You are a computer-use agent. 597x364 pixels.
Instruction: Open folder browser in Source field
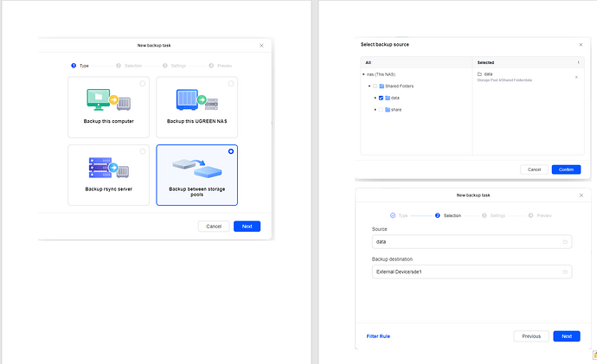pyautogui.click(x=566, y=242)
